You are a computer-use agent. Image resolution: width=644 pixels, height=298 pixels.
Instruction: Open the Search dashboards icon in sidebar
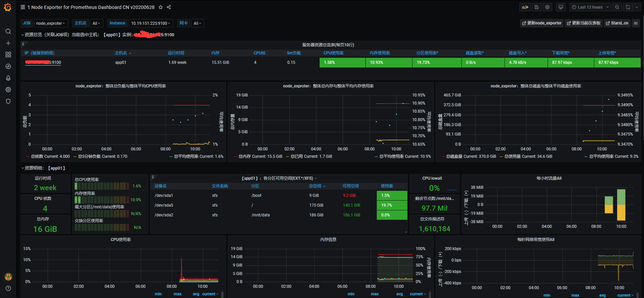point(8,31)
